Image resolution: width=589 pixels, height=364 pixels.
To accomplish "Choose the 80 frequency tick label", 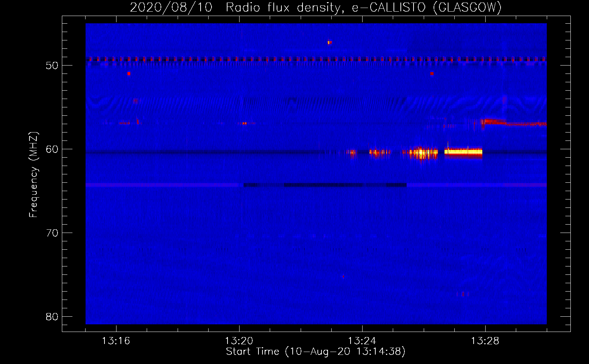I will 52,317.
